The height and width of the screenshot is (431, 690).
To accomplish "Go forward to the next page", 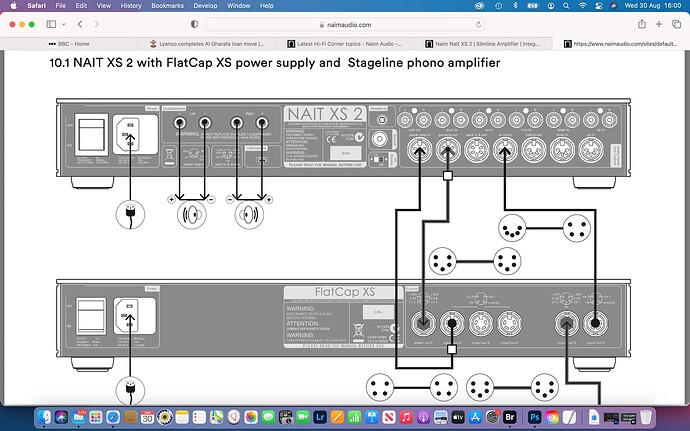I will coord(96,24).
